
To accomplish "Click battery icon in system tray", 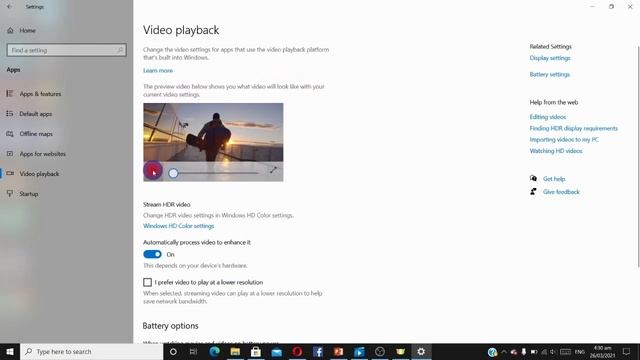I will coord(534,352).
